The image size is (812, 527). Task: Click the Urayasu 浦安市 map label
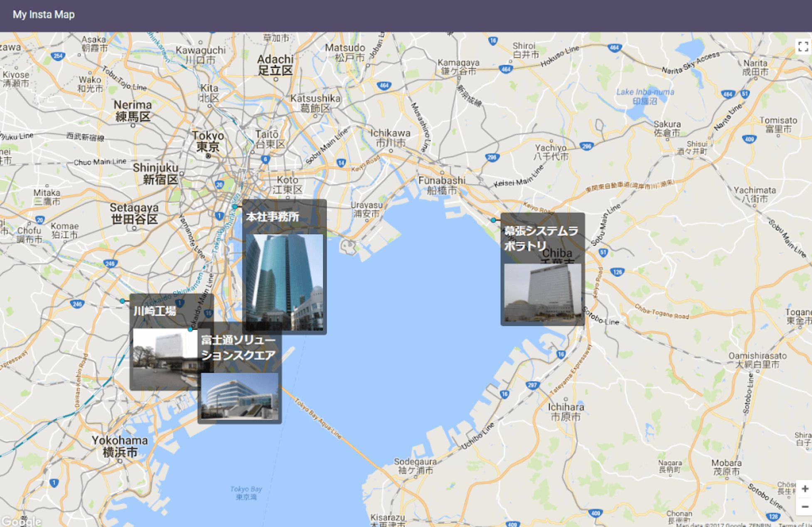pyautogui.click(x=367, y=209)
